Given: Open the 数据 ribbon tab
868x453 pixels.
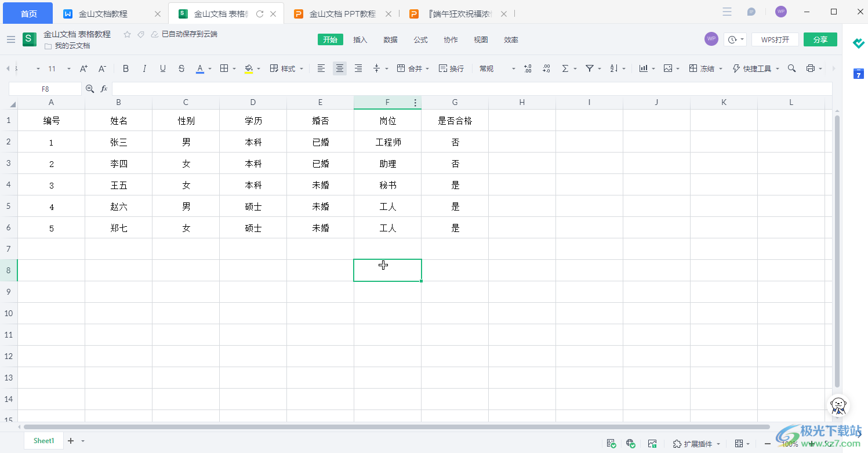Looking at the screenshot, I should pyautogui.click(x=391, y=39).
